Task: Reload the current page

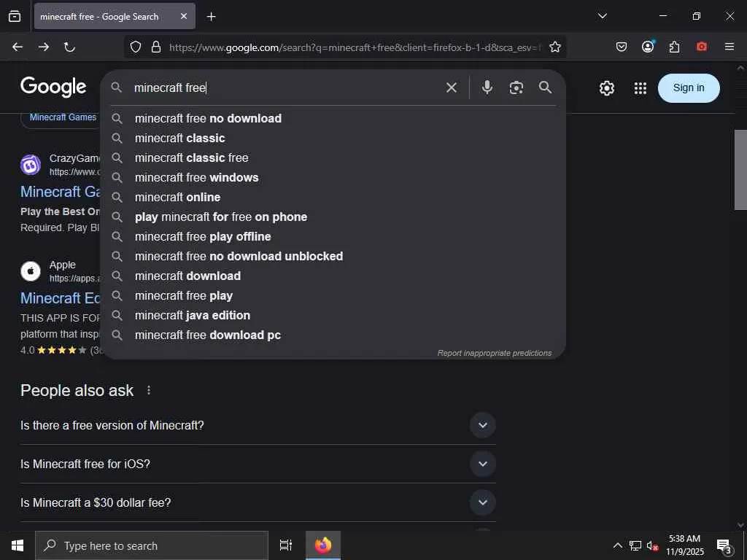Action: coord(69,47)
